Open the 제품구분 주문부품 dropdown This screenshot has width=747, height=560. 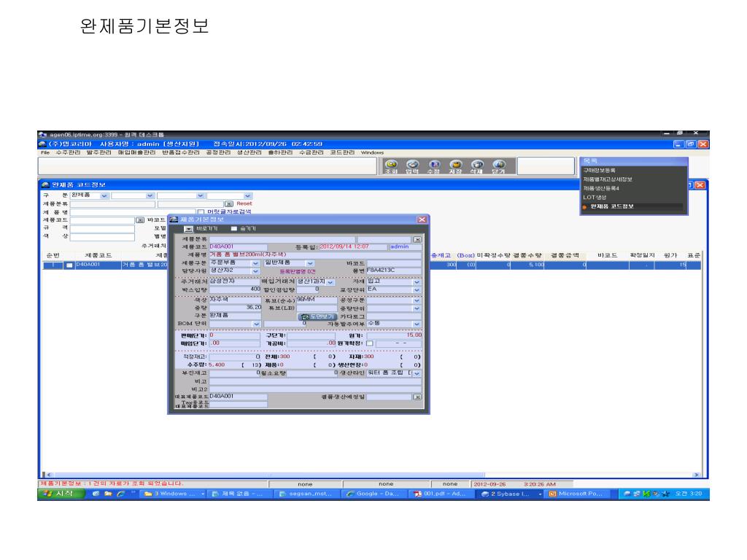pyautogui.click(x=255, y=263)
